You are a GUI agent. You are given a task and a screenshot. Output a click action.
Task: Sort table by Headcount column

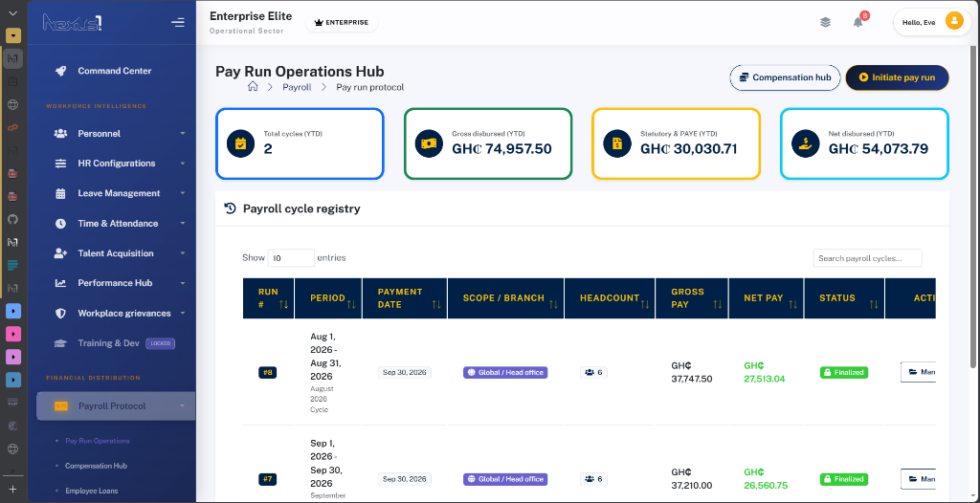[610, 298]
